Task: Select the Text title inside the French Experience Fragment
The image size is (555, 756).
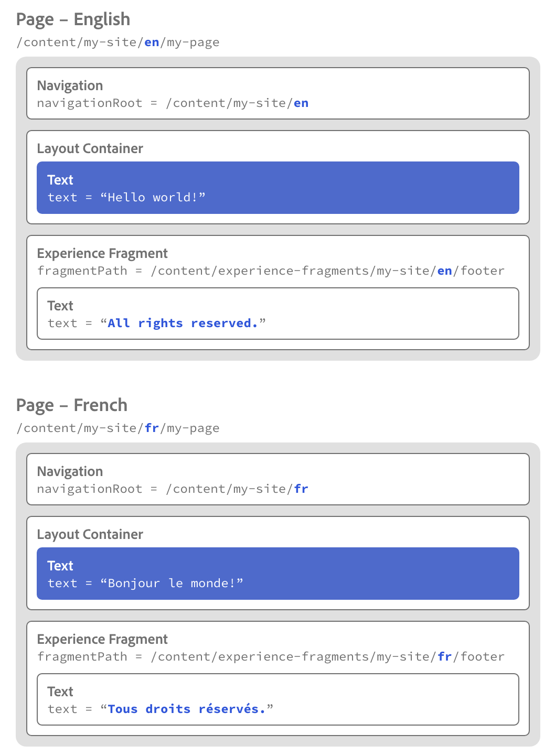Action: 60,692
